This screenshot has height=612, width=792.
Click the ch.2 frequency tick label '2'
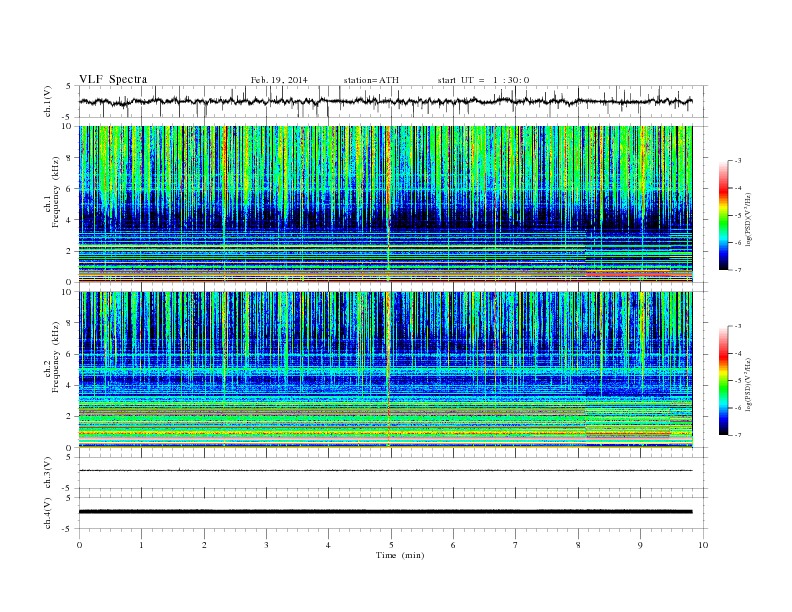(70, 417)
